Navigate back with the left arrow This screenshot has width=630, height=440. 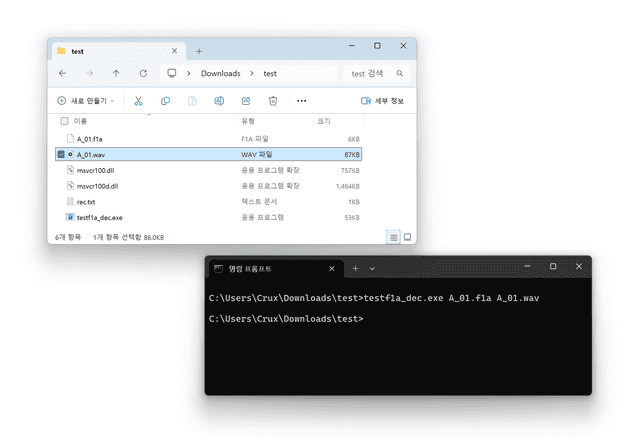pyautogui.click(x=62, y=74)
